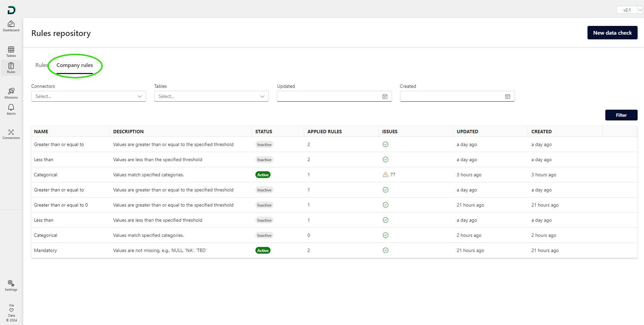The height and width of the screenshot is (325, 644).
Task: Expand the Tables select dropdown
Action: (x=211, y=97)
